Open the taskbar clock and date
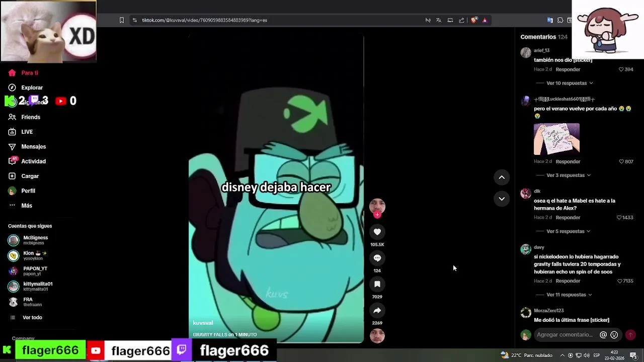This screenshot has width=644, height=362. click(x=615, y=355)
